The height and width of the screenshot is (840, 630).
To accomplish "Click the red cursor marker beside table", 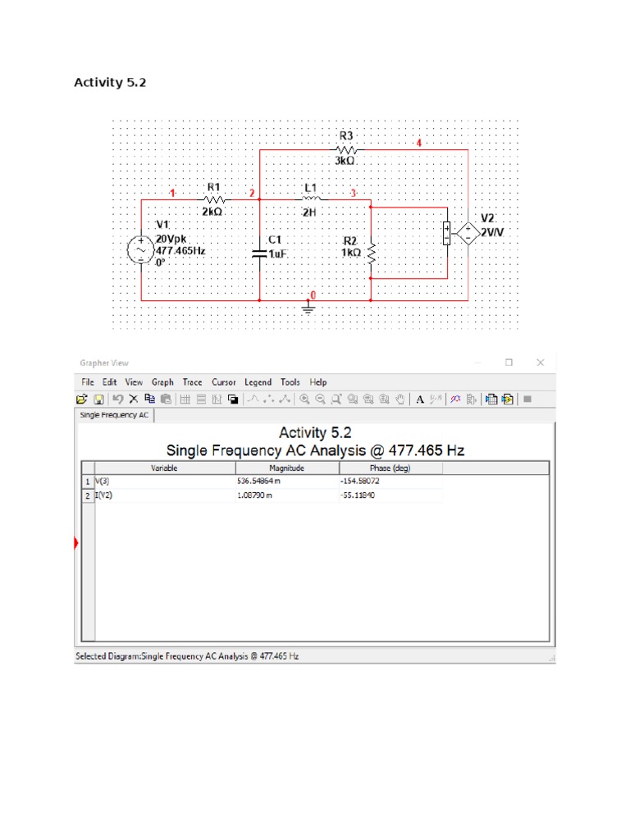I will 76,543.
